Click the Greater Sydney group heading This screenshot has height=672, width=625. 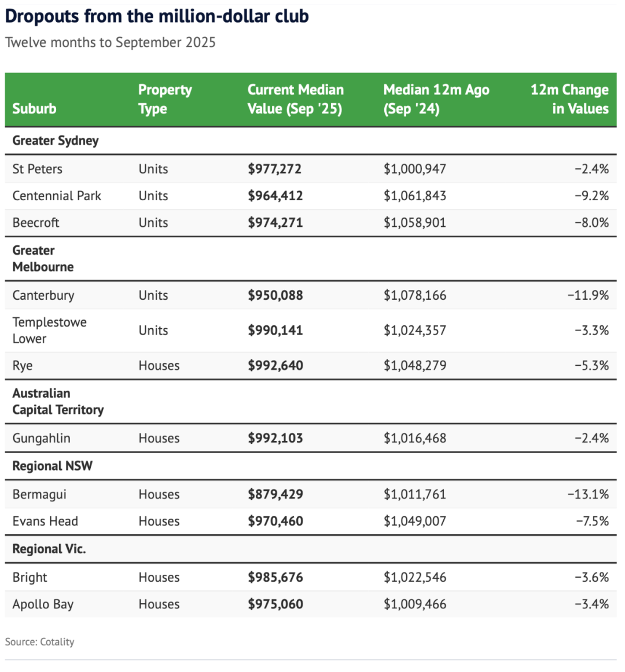tap(56, 141)
